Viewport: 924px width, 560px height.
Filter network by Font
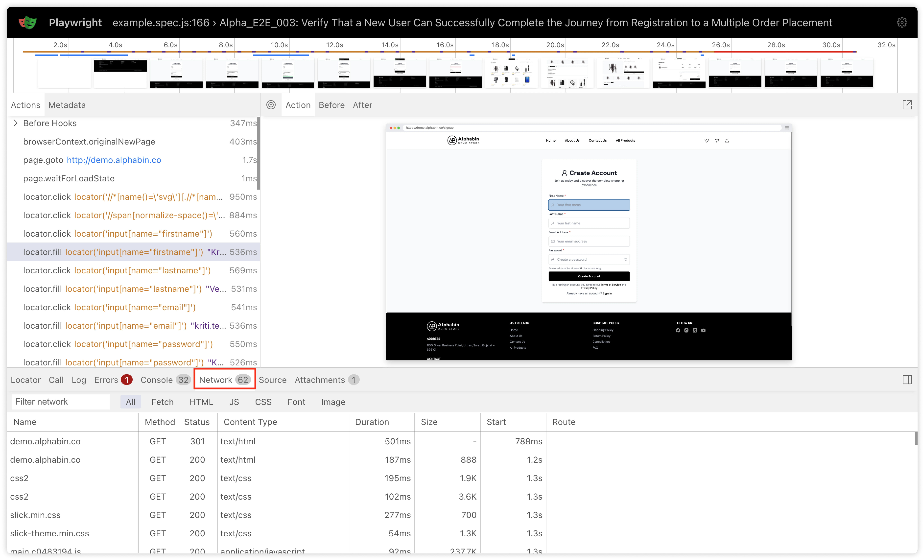click(x=296, y=402)
